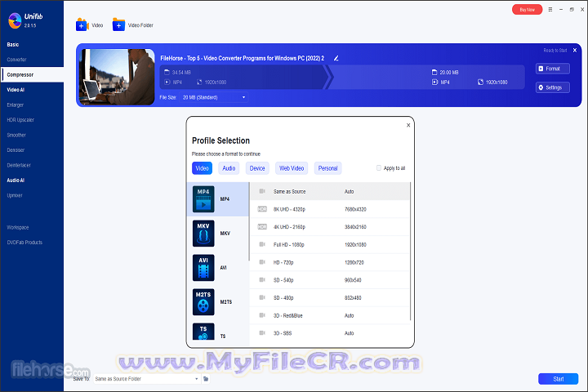588x392 pixels.
Task: Select the SD - 480p profile
Action: [329, 297]
